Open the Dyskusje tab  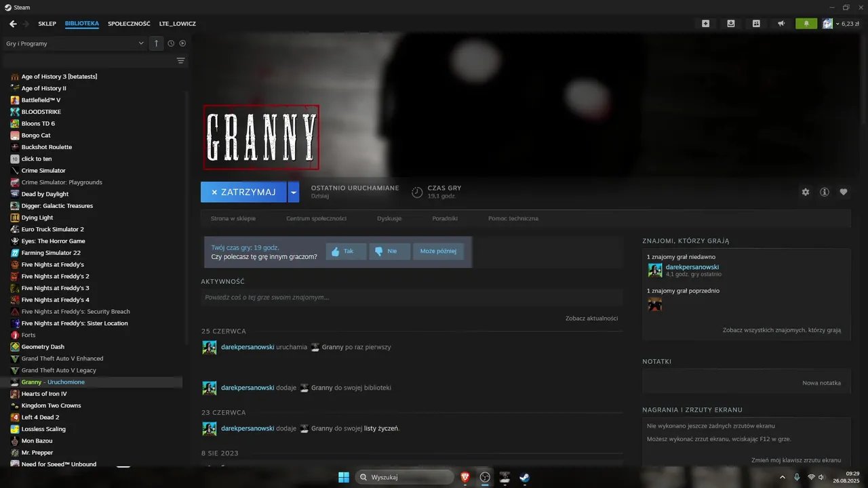[389, 218]
